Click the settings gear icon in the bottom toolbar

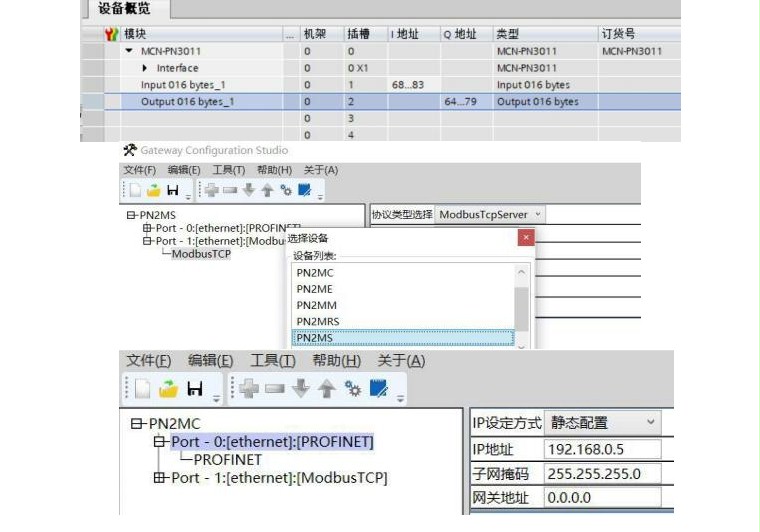pos(352,388)
